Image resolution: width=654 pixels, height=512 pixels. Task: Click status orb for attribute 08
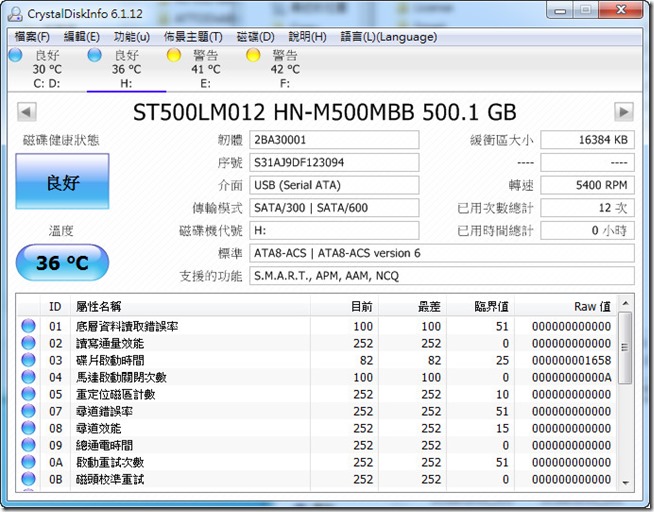pos(28,428)
